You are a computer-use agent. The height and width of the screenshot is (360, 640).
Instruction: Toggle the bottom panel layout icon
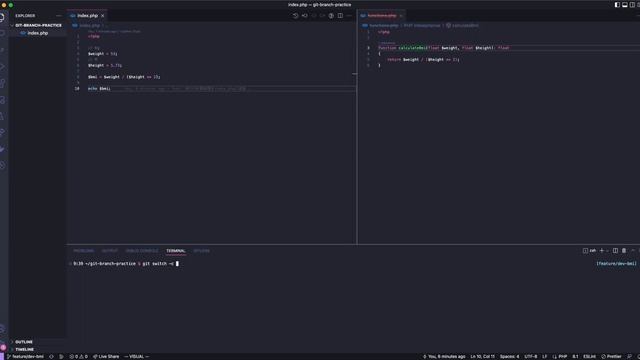(625, 5)
